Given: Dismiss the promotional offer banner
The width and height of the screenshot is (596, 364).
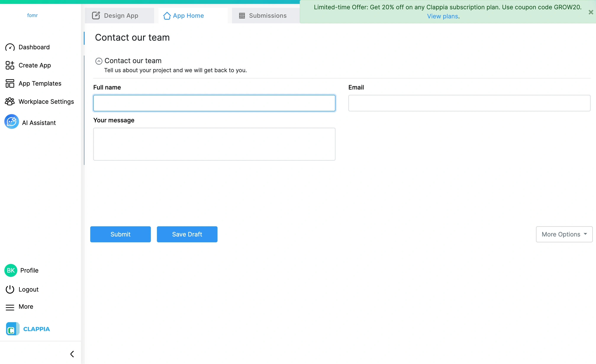Looking at the screenshot, I should (x=591, y=12).
